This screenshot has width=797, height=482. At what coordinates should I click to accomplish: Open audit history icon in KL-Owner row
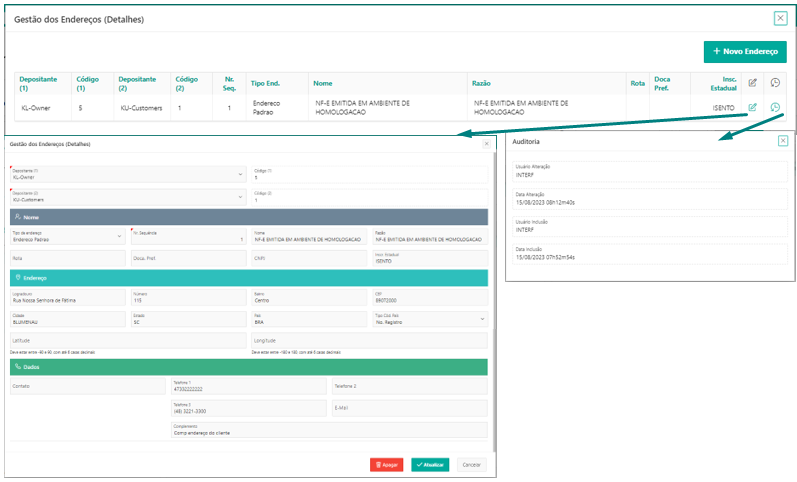pyautogui.click(x=775, y=107)
